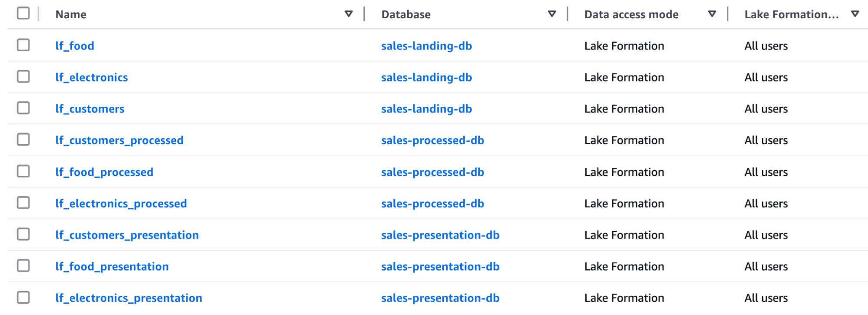Open sales-presentation-db for lf_electronics_presentation
Image resolution: width=868 pixels, height=315 pixels.
(440, 298)
